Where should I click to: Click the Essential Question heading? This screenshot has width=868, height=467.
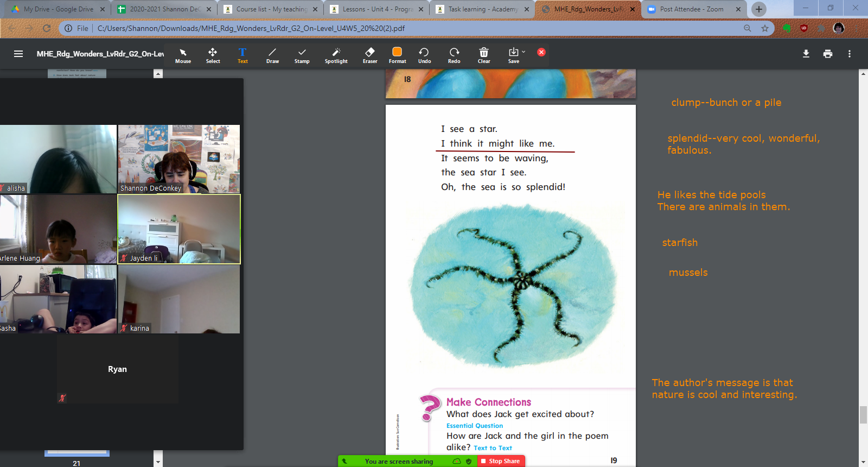475,426
